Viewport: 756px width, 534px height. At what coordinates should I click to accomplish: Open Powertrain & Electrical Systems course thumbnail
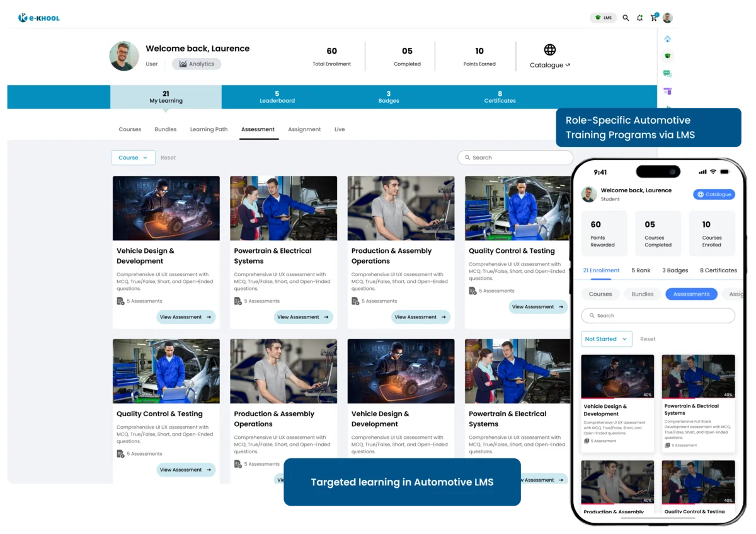click(x=283, y=208)
